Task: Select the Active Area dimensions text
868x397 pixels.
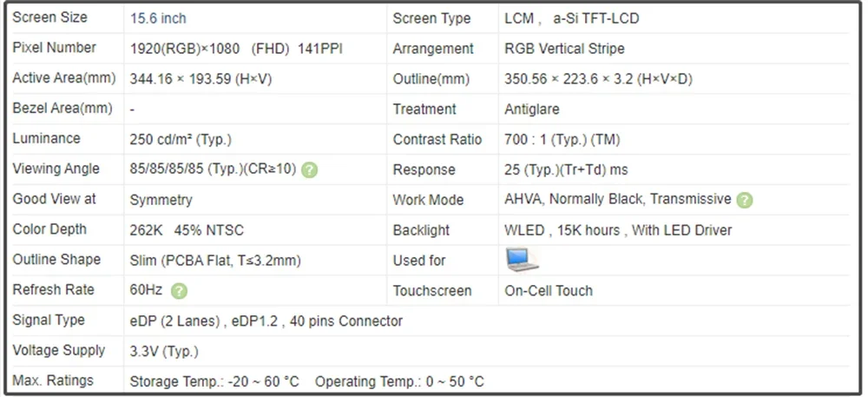Action: [201, 79]
